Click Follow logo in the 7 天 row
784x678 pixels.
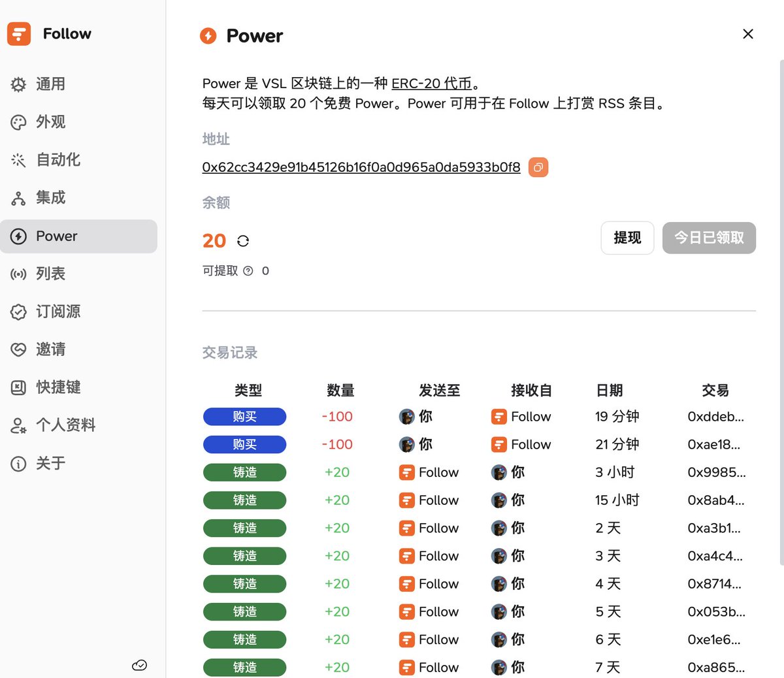point(406,668)
